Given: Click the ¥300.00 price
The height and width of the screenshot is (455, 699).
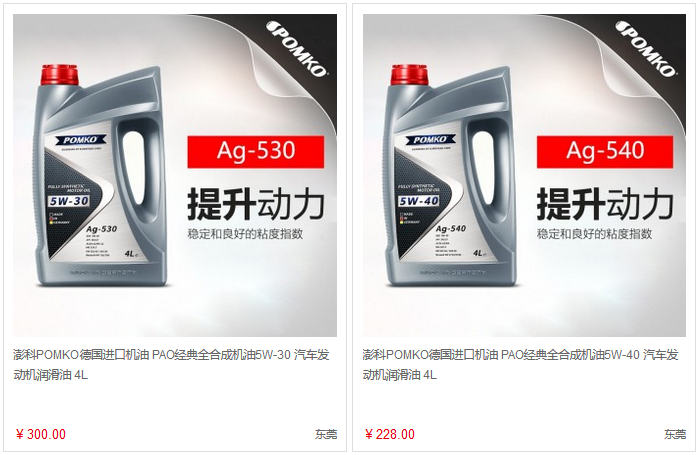Looking at the screenshot, I should (41, 434).
